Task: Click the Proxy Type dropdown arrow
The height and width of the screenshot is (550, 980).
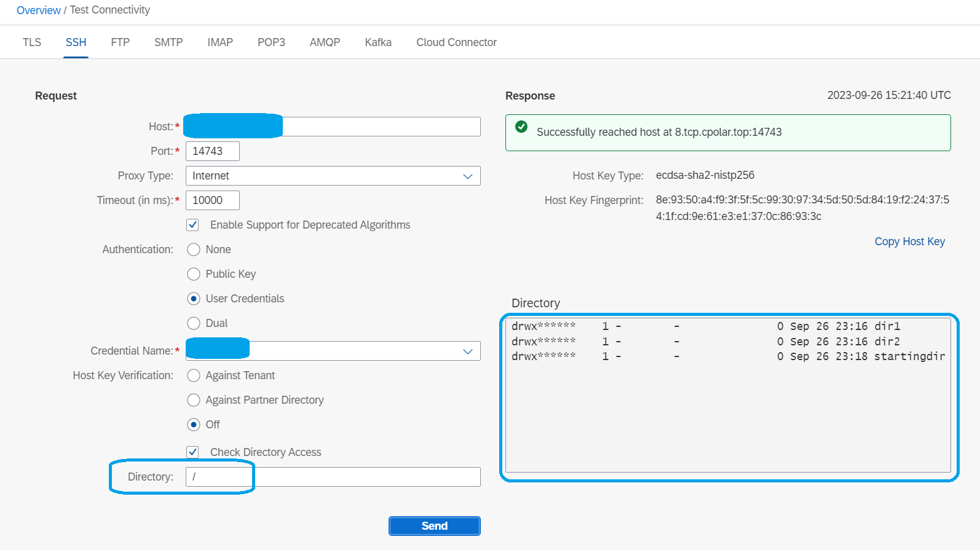Action: [x=468, y=176]
